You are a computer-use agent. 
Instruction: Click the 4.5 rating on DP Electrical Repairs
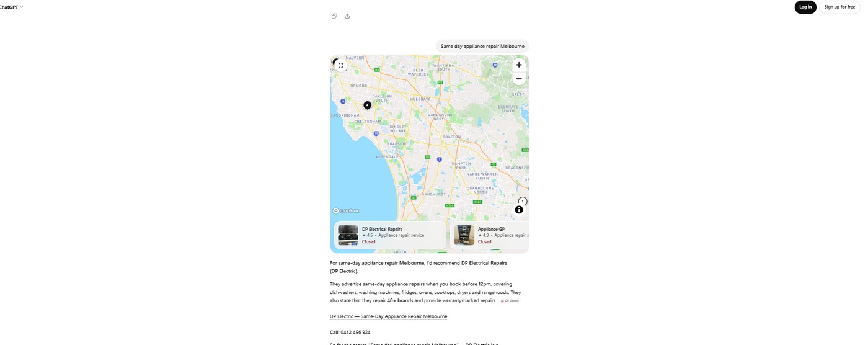pyautogui.click(x=368, y=236)
